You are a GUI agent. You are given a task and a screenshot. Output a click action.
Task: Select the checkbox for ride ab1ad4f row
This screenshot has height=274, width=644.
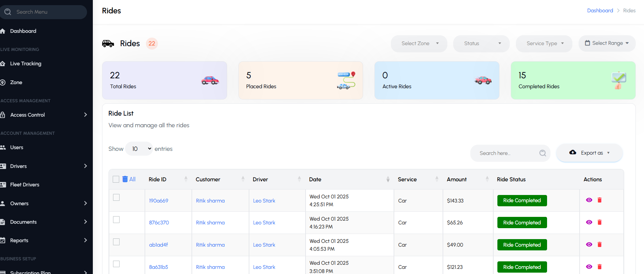point(116,242)
